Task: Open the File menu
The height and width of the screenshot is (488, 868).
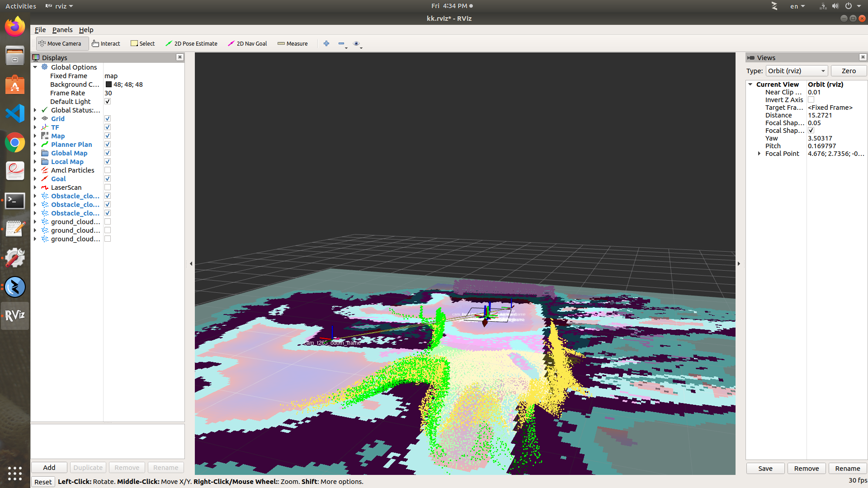Action: coord(40,30)
